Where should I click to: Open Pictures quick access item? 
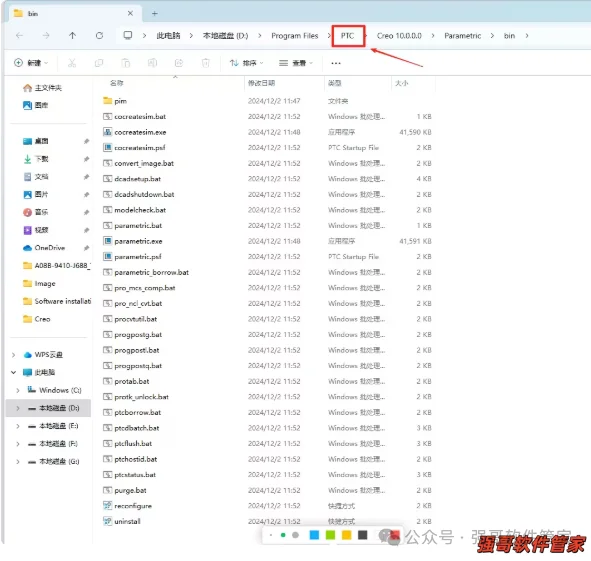pos(35,195)
